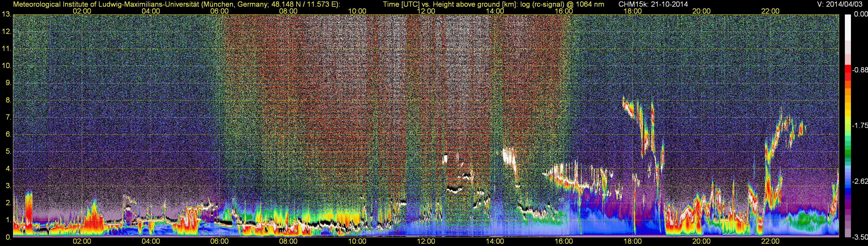Select the 04:00 label on the upper time axis
The width and height of the screenshot is (868, 246).
151,11
